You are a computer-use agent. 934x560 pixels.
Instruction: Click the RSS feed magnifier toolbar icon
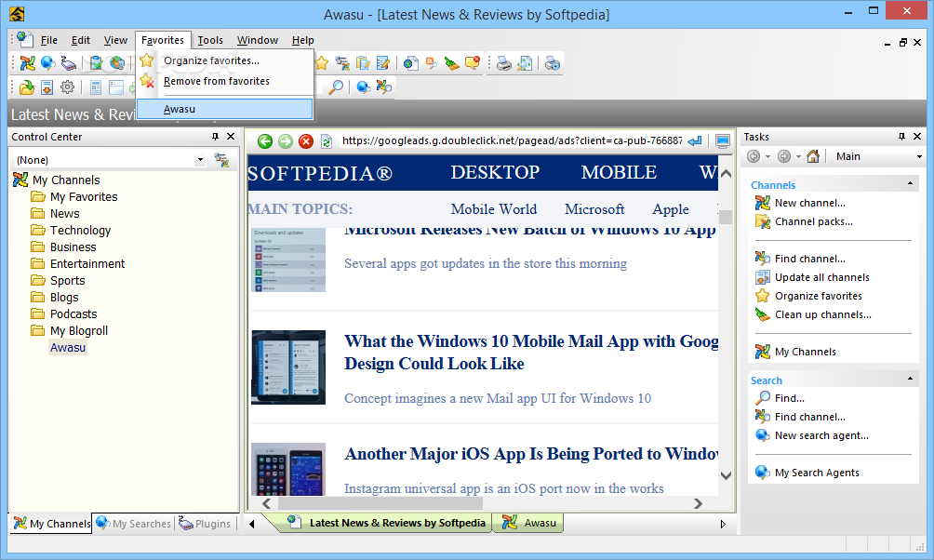click(431, 63)
